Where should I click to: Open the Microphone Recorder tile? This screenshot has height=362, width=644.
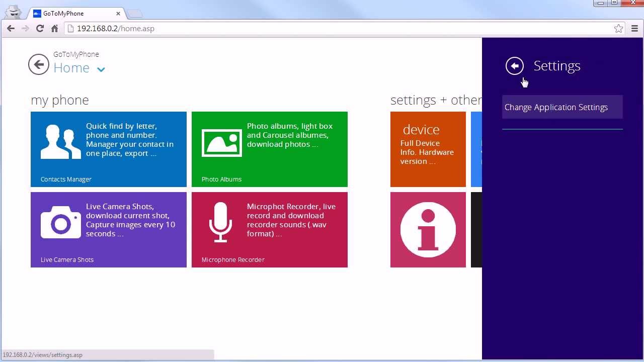270,230
